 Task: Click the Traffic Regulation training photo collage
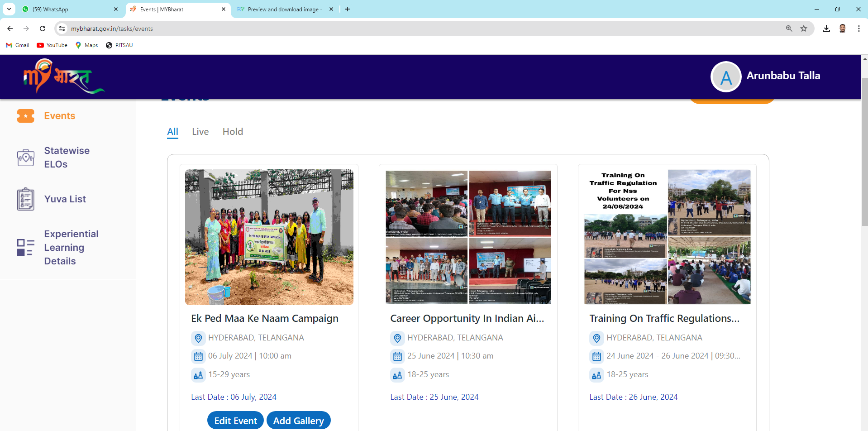pyautogui.click(x=668, y=237)
